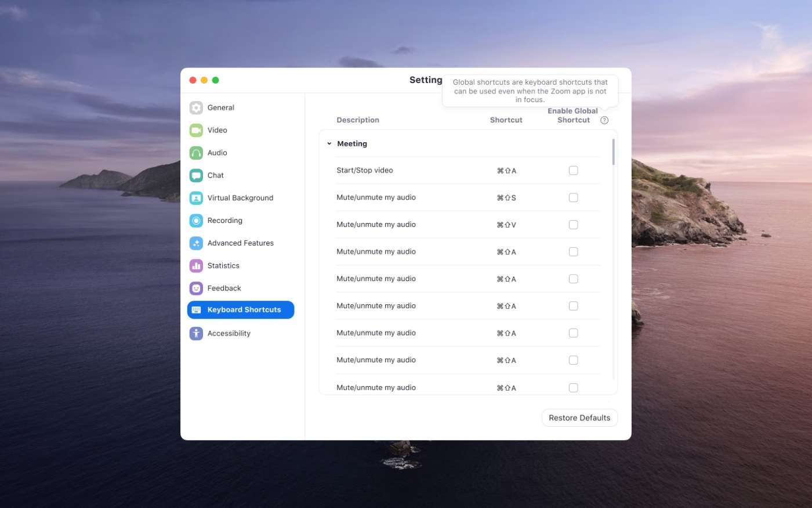Open the Advanced Features sparkle icon
This screenshot has height=508, width=812.
tap(196, 243)
